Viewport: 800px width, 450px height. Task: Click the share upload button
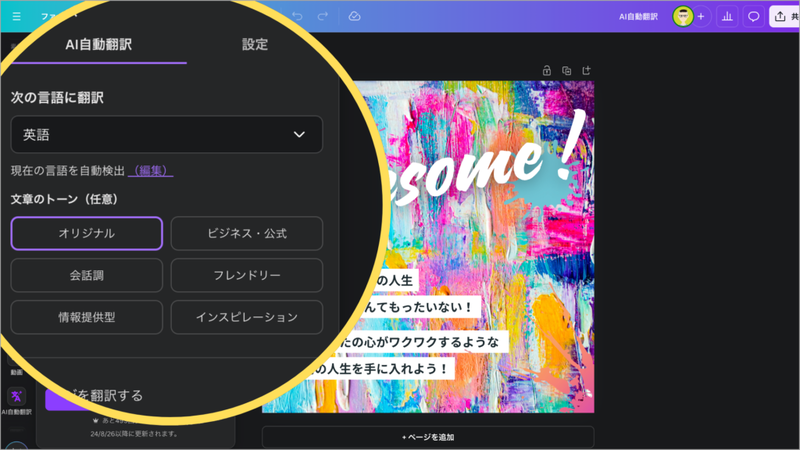point(785,16)
